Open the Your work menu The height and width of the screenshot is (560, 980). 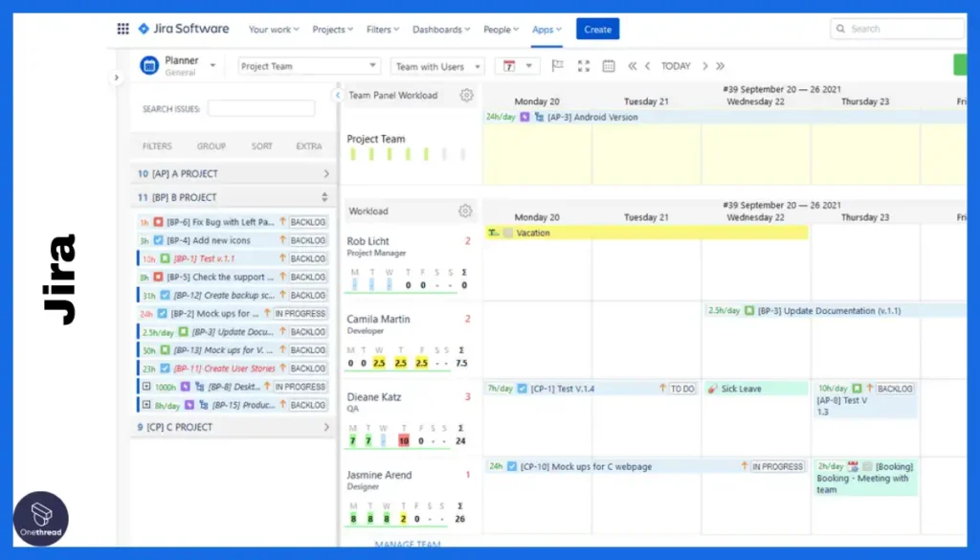(274, 30)
